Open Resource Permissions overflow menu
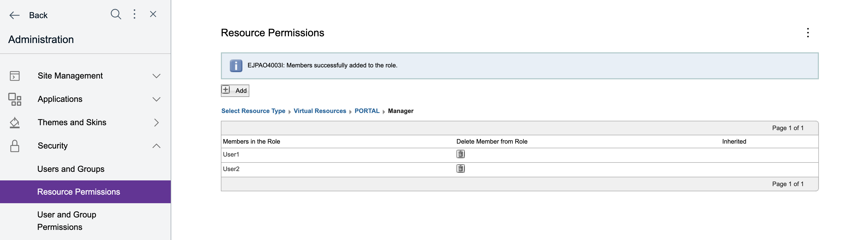 coord(807,33)
